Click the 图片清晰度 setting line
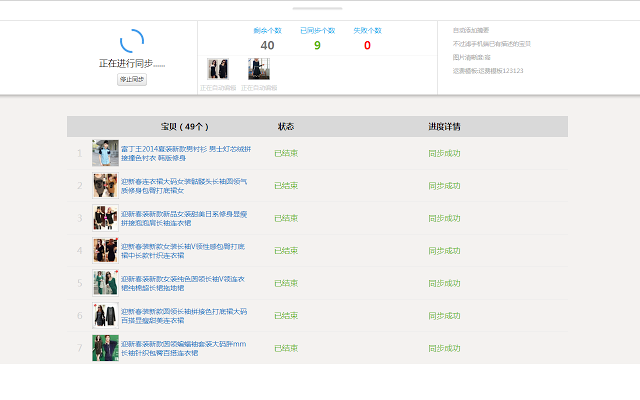 click(x=471, y=57)
